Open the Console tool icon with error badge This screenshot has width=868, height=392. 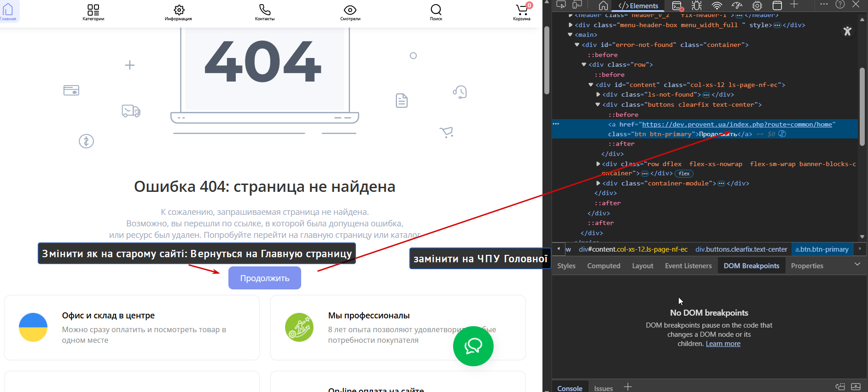(677, 6)
